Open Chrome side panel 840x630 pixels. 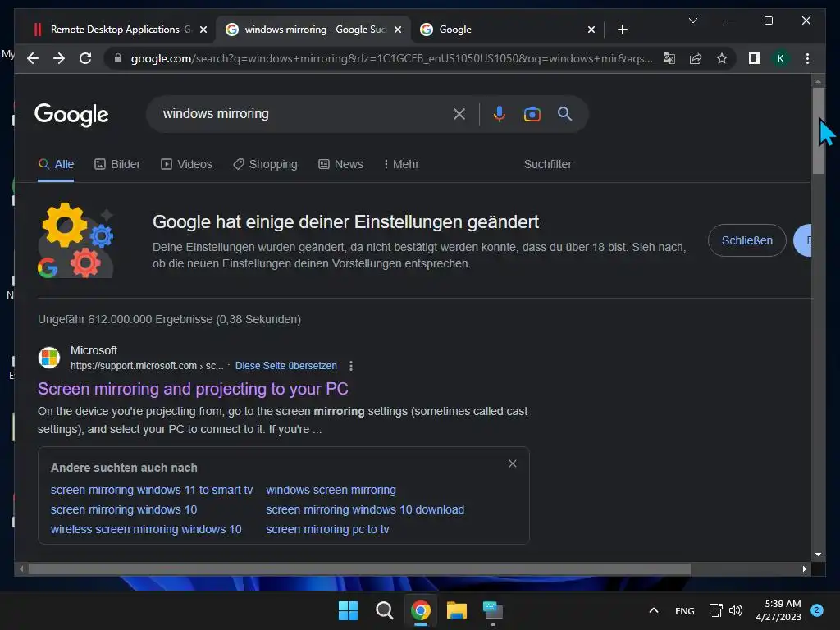click(x=755, y=58)
